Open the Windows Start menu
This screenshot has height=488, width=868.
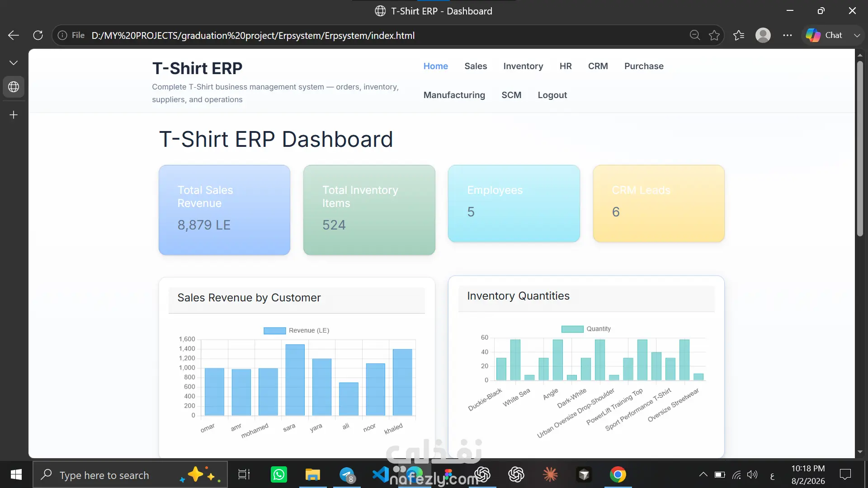[x=16, y=474]
